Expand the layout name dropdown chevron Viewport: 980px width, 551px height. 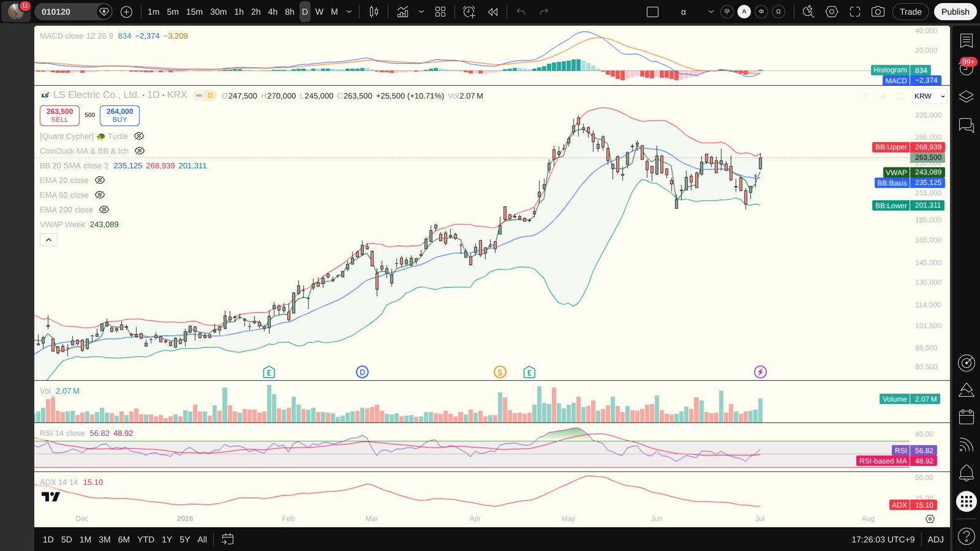pyautogui.click(x=710, y=12)
